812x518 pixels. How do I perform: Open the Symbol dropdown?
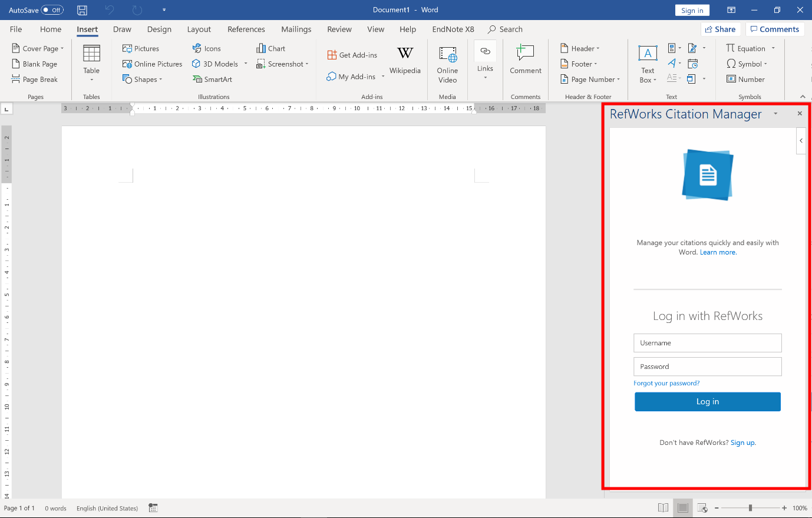point(747,64)
